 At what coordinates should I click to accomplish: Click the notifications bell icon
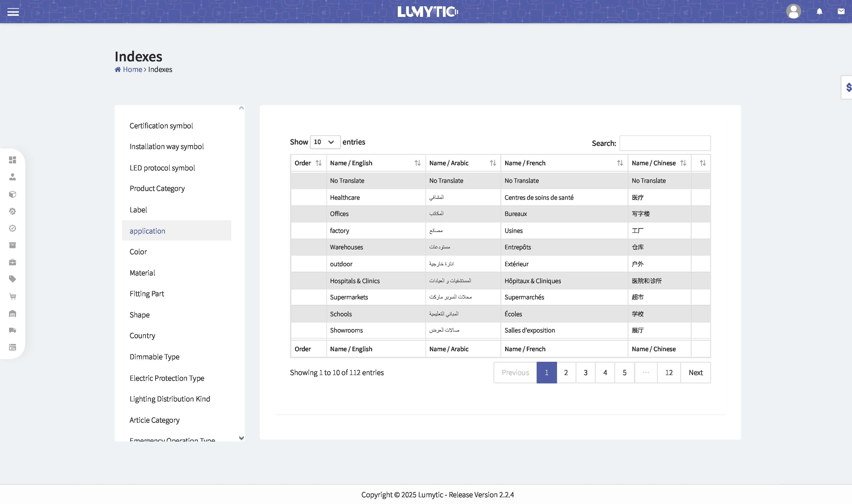[x=819, y=12]
